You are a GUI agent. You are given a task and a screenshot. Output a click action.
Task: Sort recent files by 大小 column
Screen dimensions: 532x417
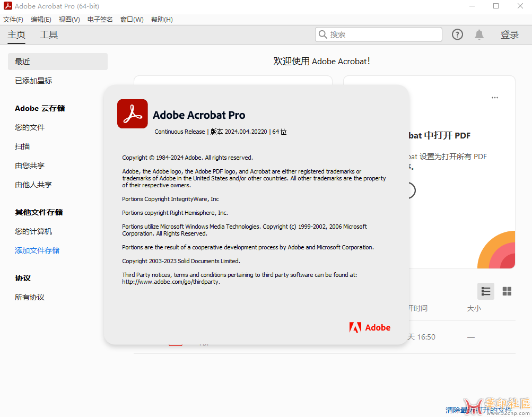(474, 308)
